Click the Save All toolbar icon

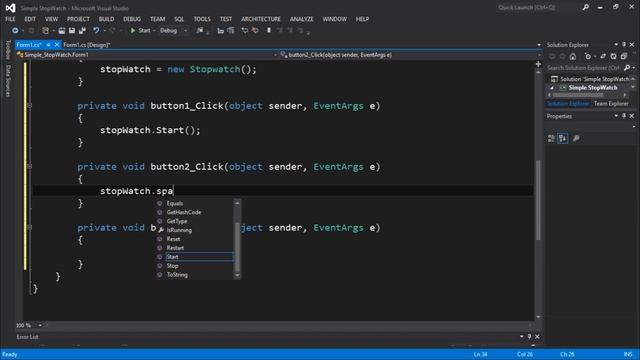tap(82, 30)
